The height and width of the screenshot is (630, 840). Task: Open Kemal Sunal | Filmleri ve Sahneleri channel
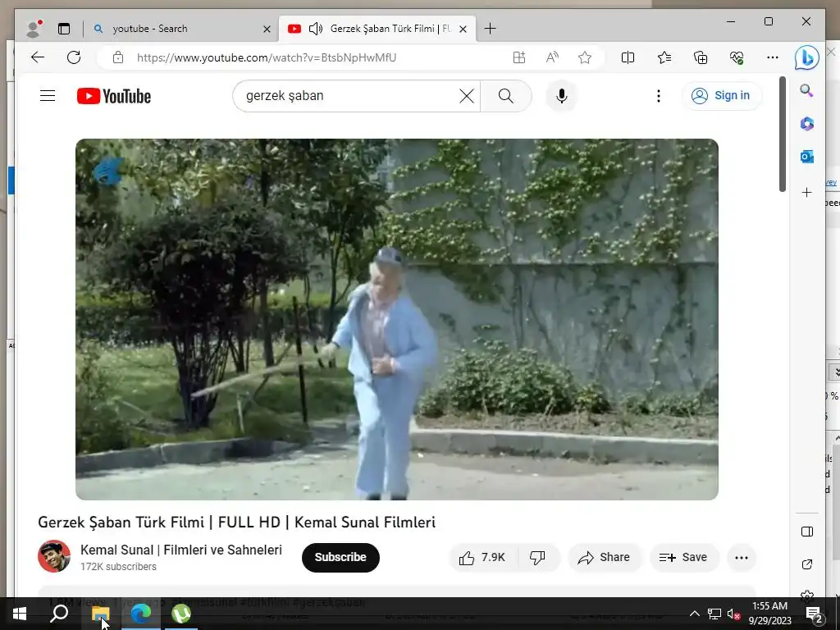click(x=181, y=550)
